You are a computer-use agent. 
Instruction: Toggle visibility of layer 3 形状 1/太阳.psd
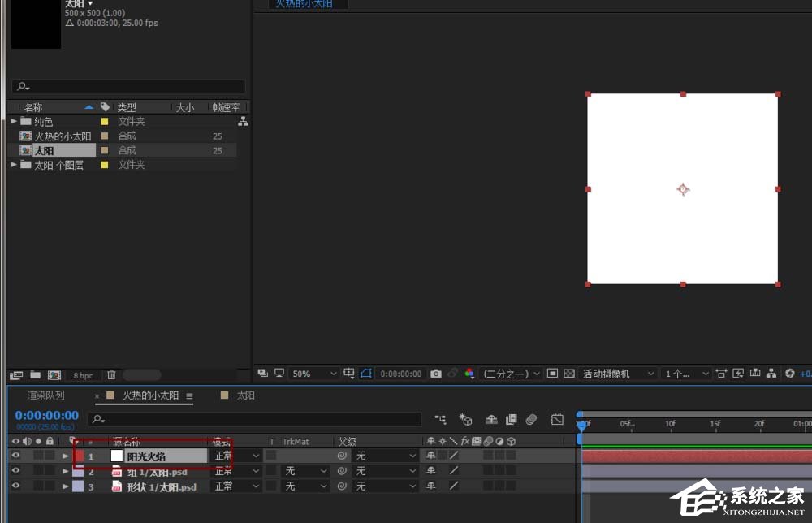tap(15, 486)
